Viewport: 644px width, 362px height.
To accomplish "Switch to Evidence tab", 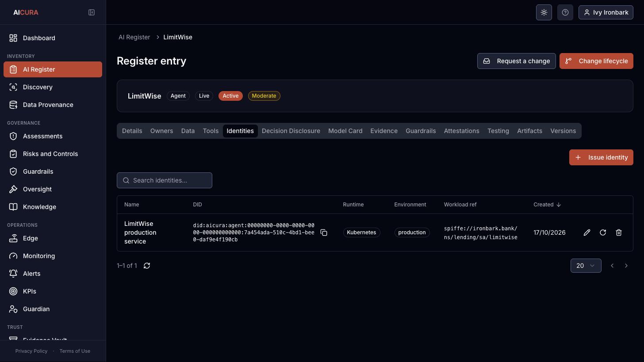I will click(x=384, y=131).
